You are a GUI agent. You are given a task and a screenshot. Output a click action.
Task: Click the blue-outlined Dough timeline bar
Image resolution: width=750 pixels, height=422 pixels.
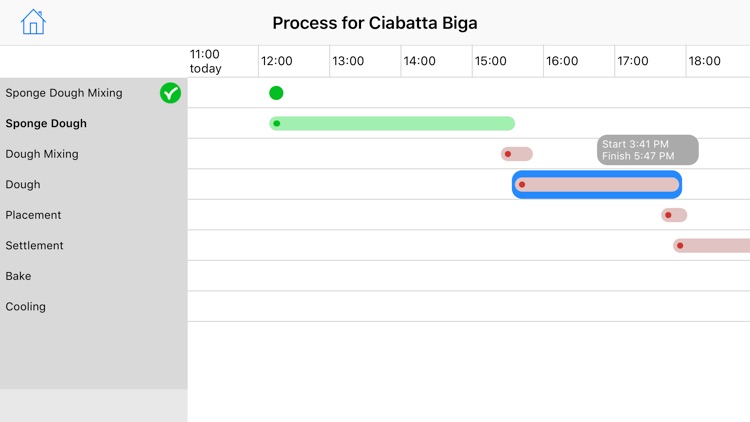597,185
